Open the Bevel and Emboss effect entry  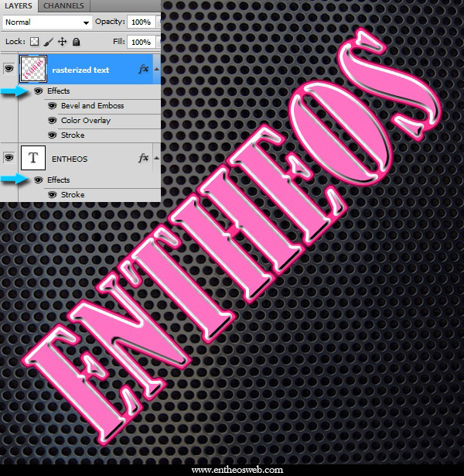(x=93, y=105)
